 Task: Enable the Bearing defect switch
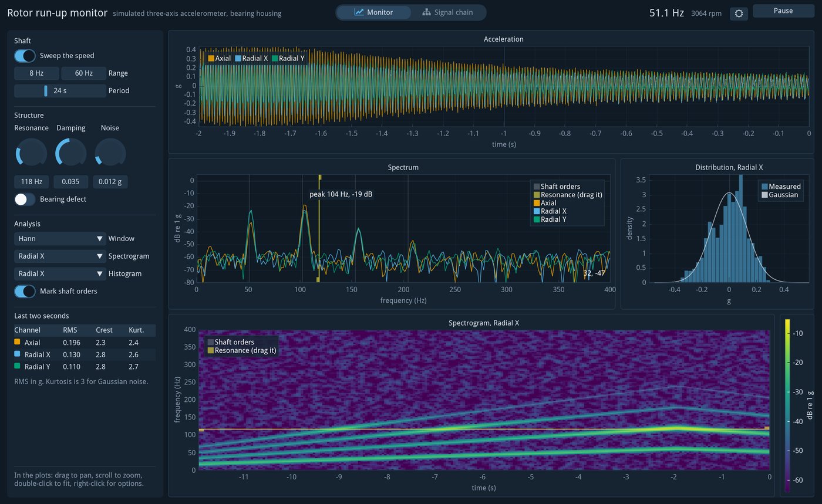(25, 199)
